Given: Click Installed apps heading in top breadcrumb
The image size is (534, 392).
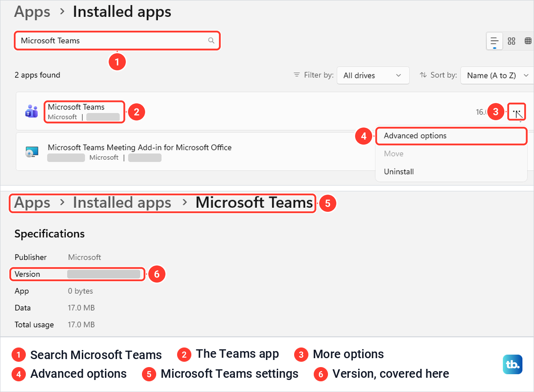Looking at the screenshot, I should point(122,12).
